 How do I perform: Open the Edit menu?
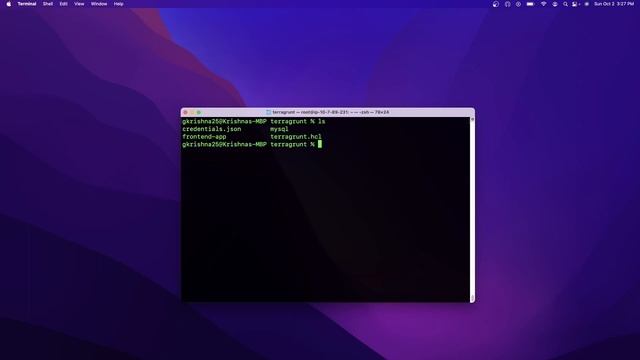pos(63,4)
